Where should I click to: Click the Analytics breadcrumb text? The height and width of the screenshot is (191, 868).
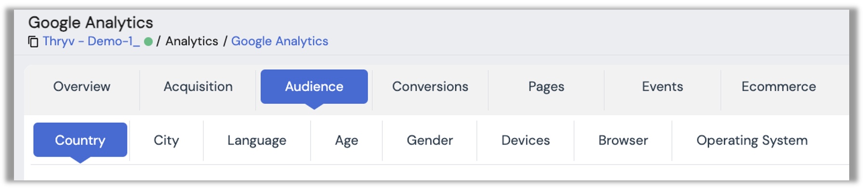click(192, 41)
